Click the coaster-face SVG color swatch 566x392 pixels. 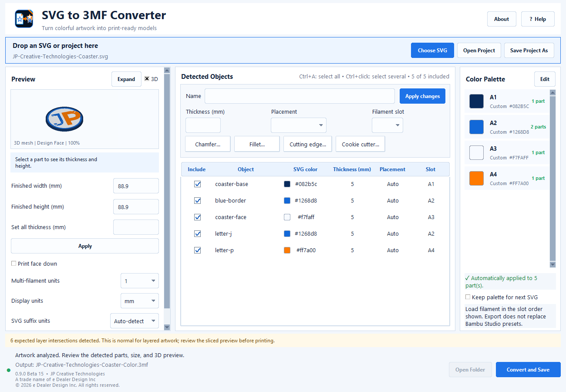coord(287,217)
